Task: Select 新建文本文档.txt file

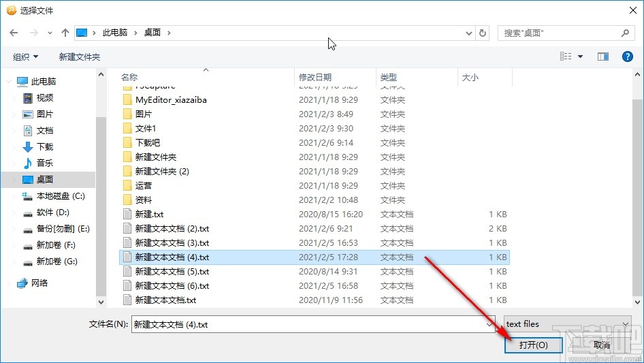Action: [x=165, y=300]
